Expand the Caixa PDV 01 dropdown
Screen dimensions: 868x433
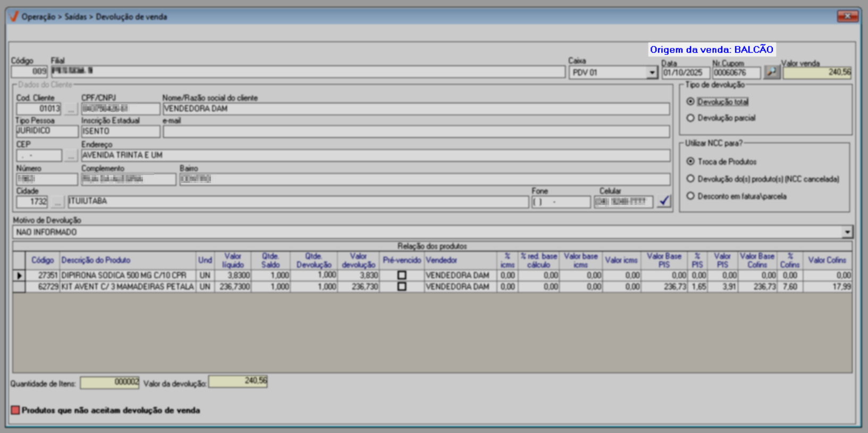(x=652, y=72)
